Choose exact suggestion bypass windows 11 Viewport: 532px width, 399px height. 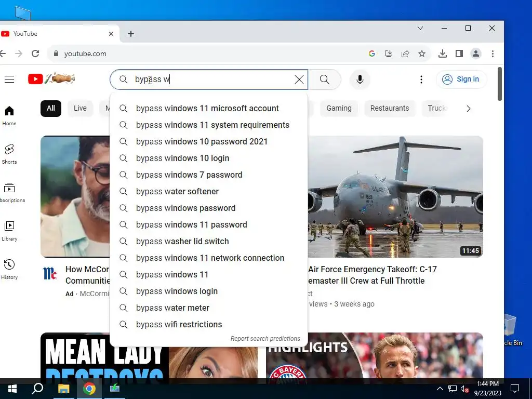pyautogui.click(x=209, y=274)
